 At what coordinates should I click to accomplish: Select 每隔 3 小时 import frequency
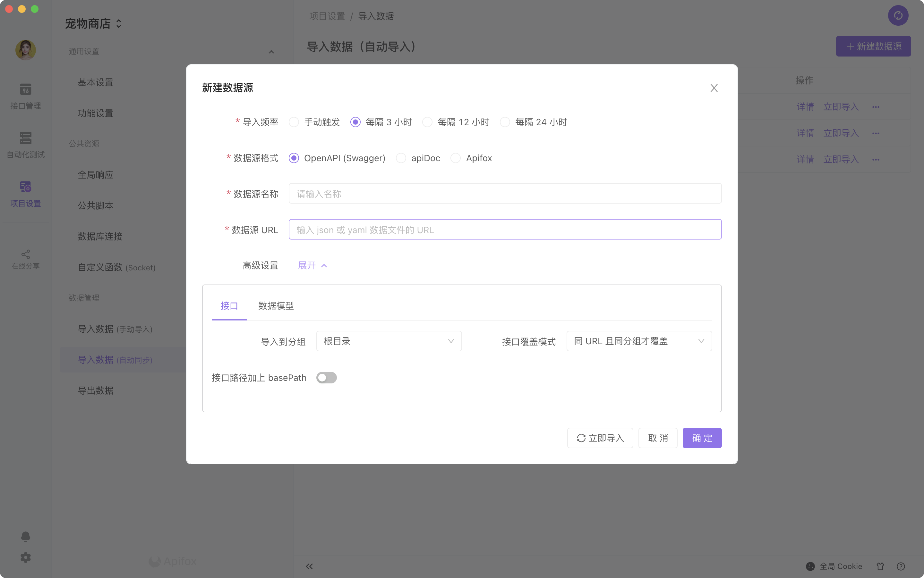(x=381, y=122)
